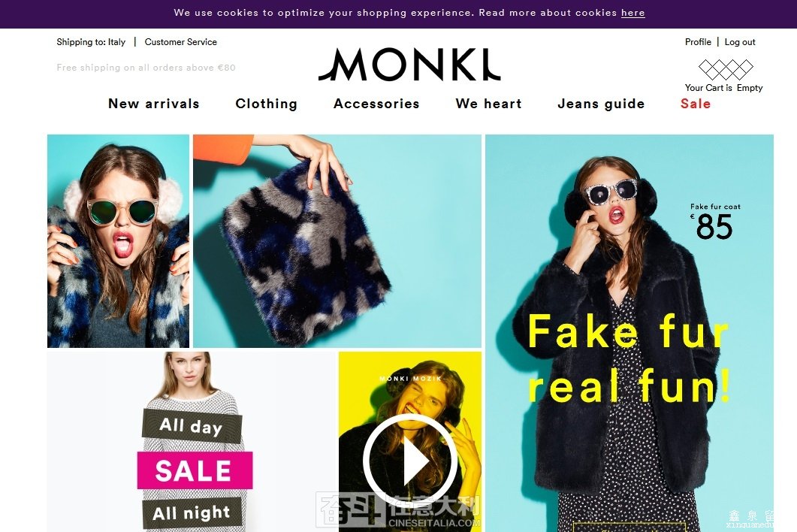Open the diamond-shaped cart icon

[x=726, y=70]
